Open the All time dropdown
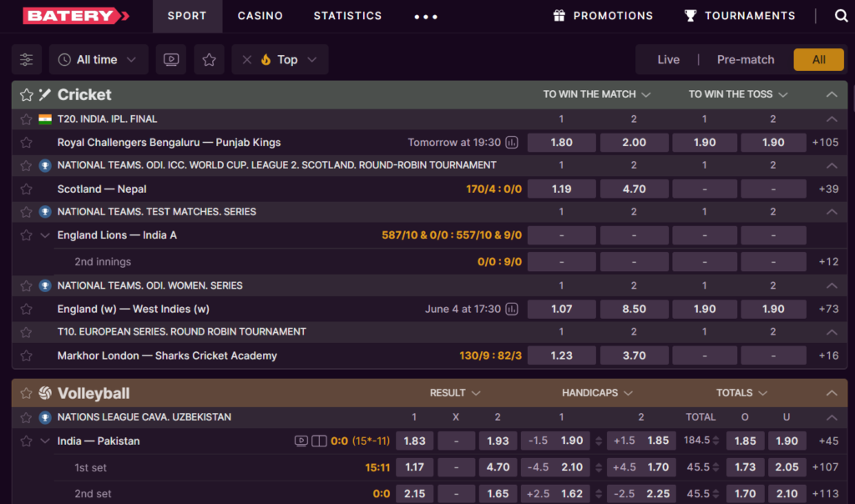Screen dimensions: 855x504 [x=98, y=59]
